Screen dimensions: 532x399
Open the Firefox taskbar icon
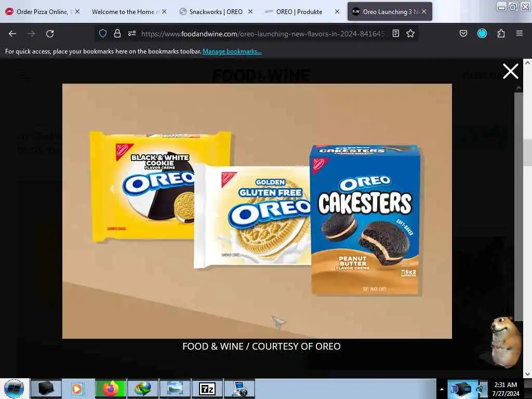(x=111, y=389)
